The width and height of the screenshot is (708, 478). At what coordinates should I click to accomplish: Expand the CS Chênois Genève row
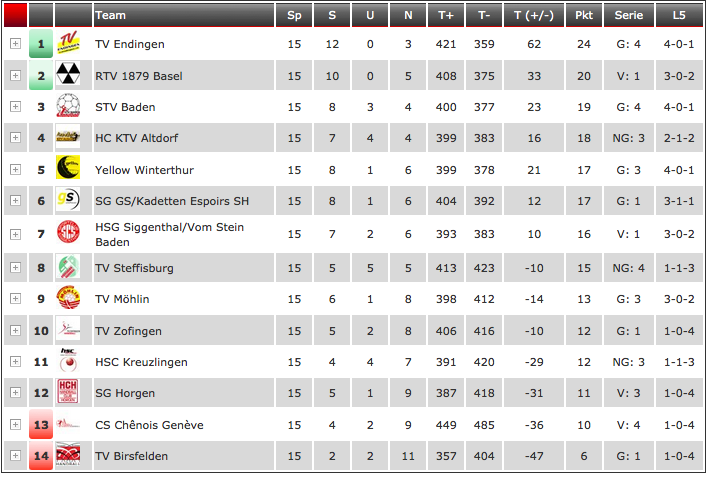15,424
